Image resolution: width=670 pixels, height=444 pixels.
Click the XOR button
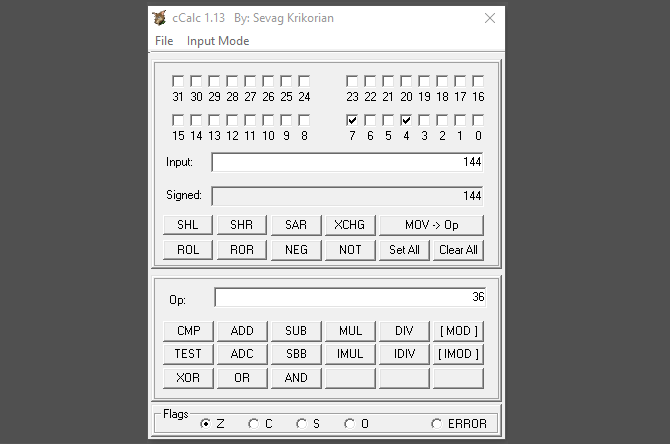click(x=188, y=378)
